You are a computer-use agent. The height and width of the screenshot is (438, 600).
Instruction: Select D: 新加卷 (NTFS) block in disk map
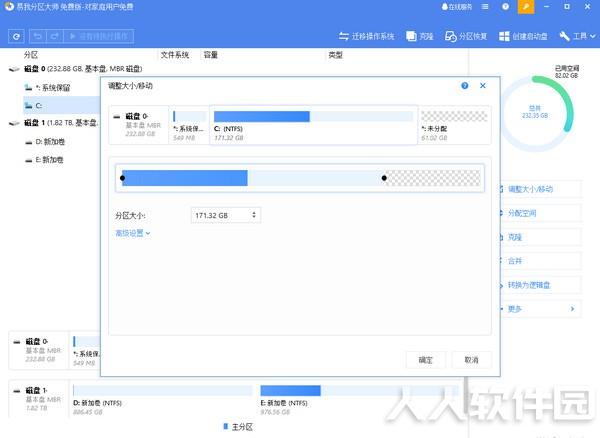163,400
